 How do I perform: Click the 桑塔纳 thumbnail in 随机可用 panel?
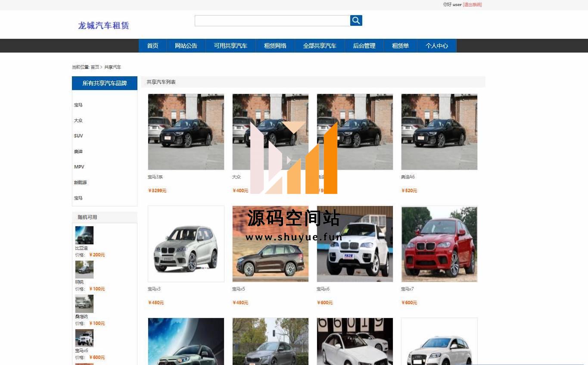84,304
